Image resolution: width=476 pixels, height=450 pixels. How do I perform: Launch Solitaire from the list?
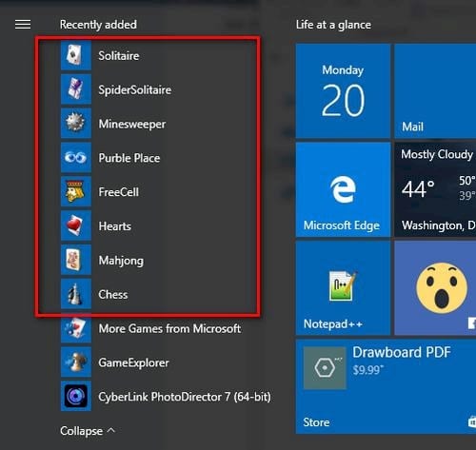[119, 55]
